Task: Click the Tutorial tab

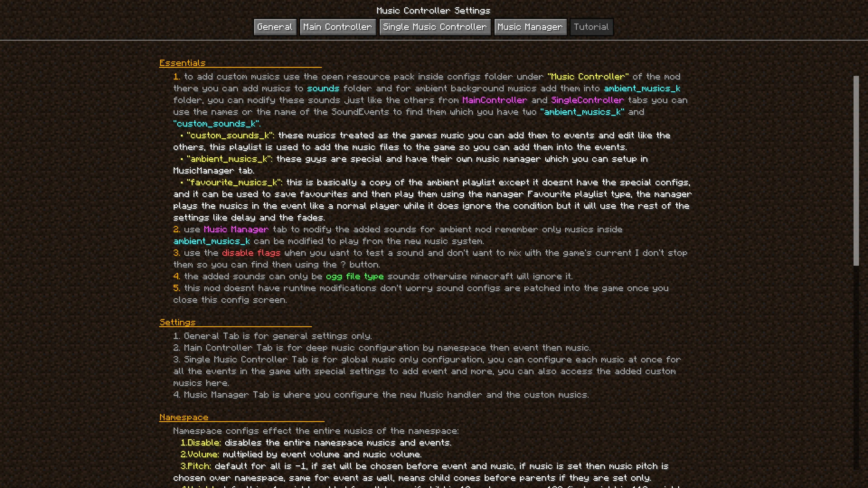Action: coord(591,27)
